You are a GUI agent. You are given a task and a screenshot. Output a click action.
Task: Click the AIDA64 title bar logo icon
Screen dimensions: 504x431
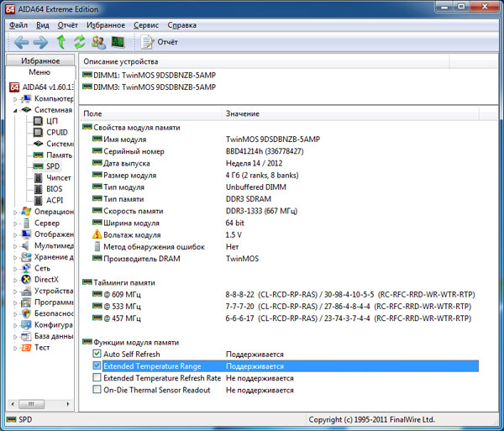tap(10, 9)
